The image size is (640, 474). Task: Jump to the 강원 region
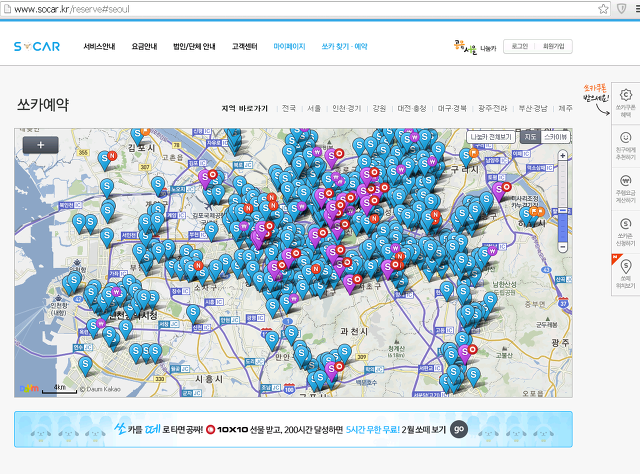(379, 108)
